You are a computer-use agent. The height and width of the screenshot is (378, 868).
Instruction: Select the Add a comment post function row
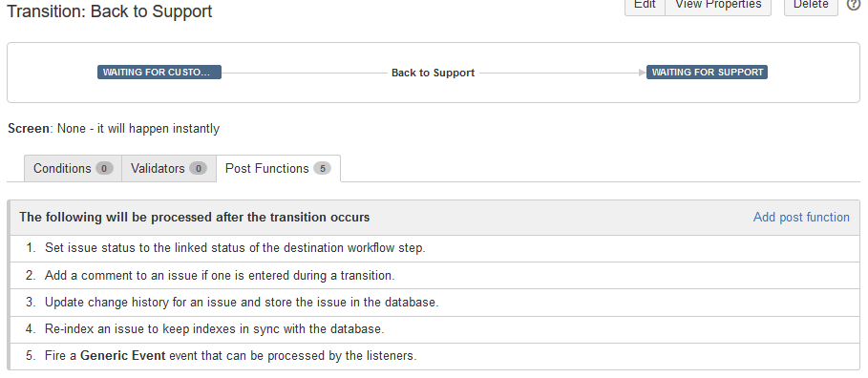pos(434,276)
